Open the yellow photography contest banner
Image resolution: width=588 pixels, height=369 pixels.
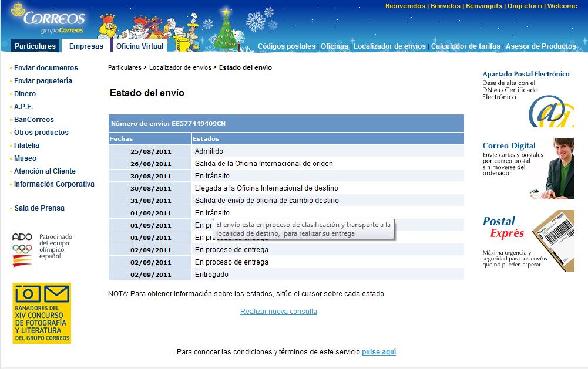click(x=42, y=313)
